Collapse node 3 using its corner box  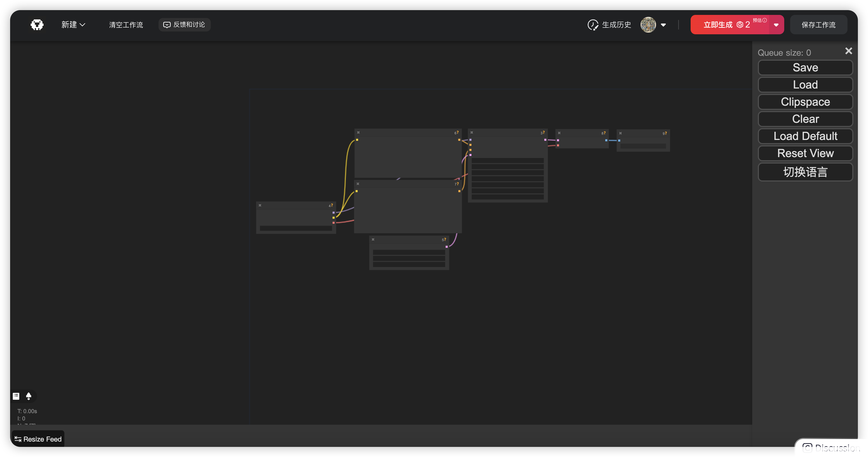pyautogui.click(x=472, y=132)
